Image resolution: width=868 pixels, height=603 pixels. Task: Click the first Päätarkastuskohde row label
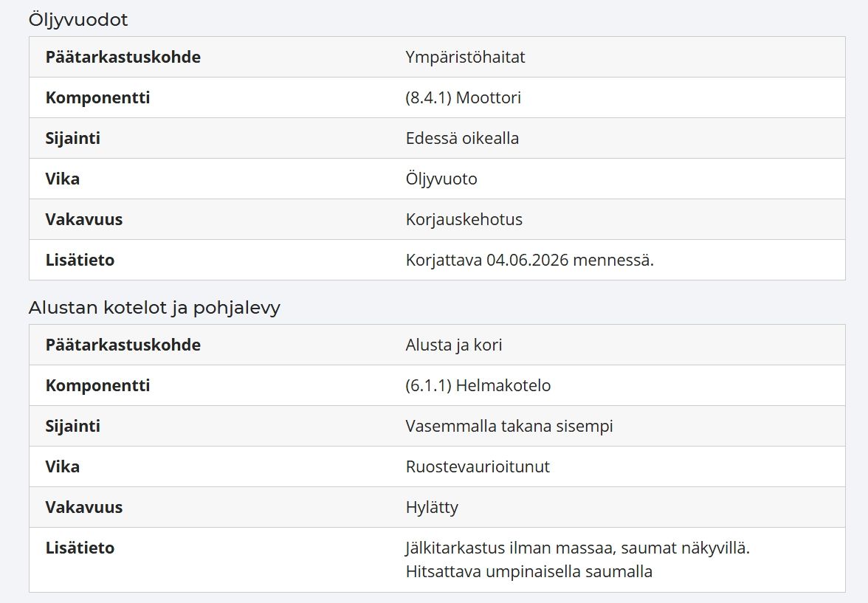(x=123, y=57)
